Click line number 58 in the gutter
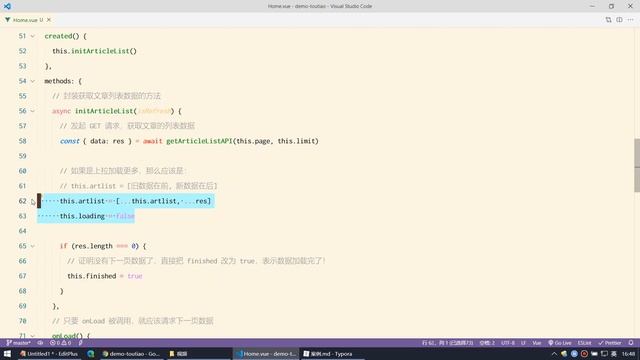The height and width of the screenshot is (360, 640). (x=22, y=141)
